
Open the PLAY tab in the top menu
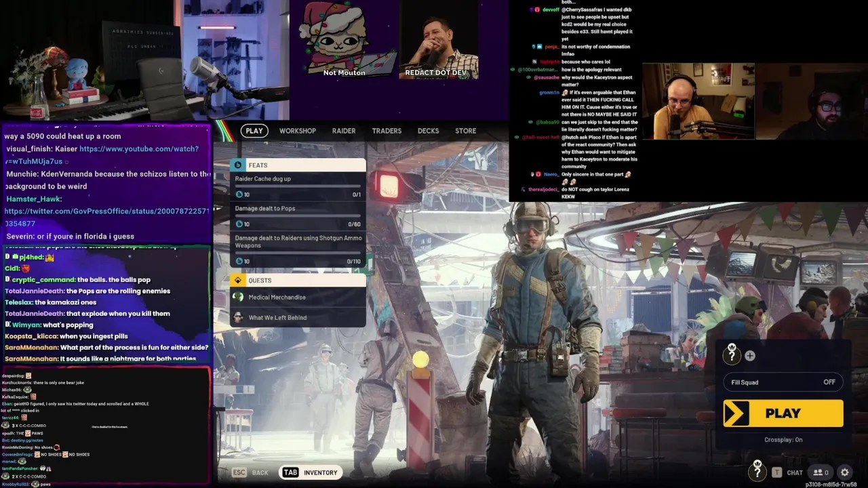[x=254, y=131]
